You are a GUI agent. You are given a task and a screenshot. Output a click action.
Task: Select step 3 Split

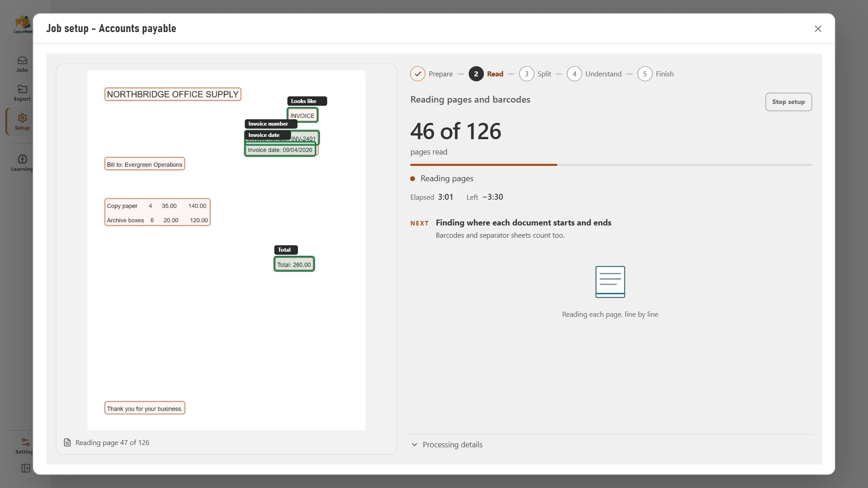pos(535,74)
